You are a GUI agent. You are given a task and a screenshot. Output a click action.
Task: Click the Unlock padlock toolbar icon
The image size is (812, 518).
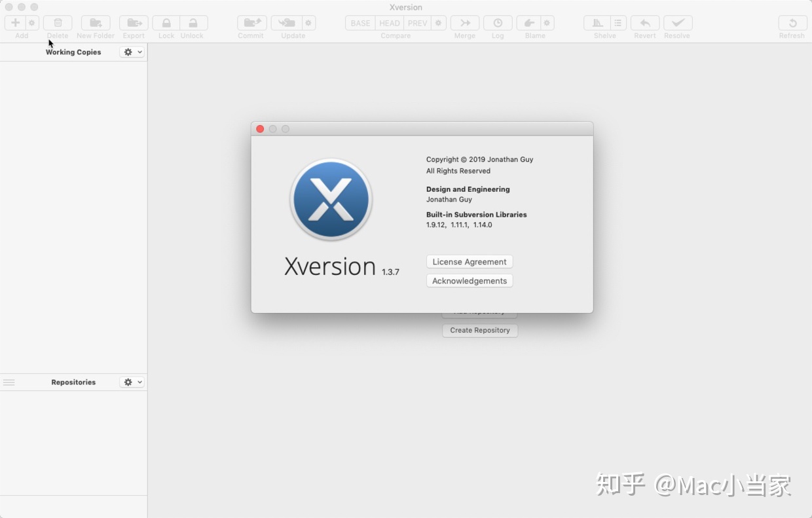[x=193, y=23]
